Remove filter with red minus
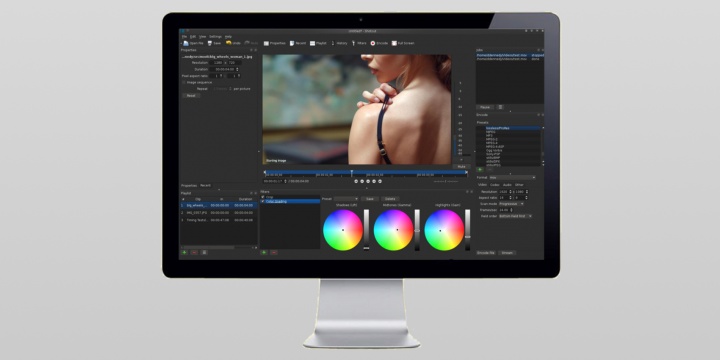Image resolution: width=720 pixels, height=360 pixels. (274, 253)
